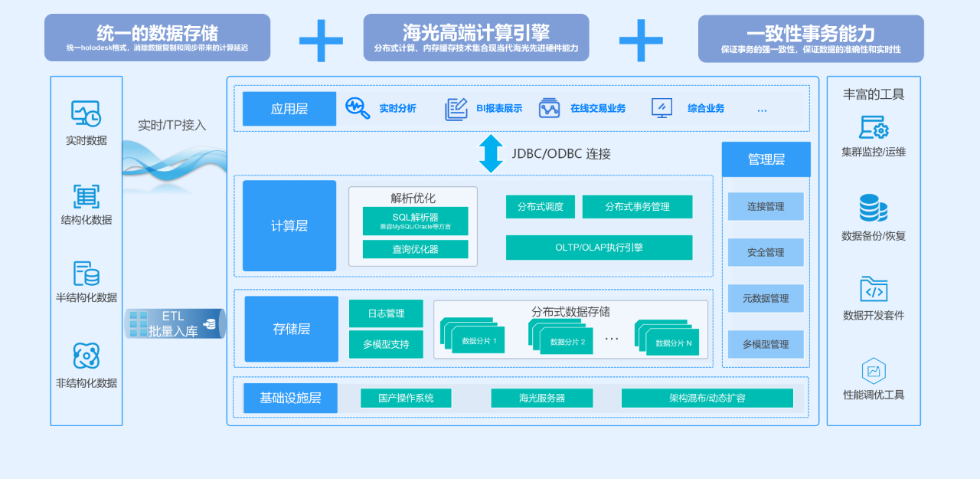
Task: Select the 应用层 layer label
Action: click(289, 109)
